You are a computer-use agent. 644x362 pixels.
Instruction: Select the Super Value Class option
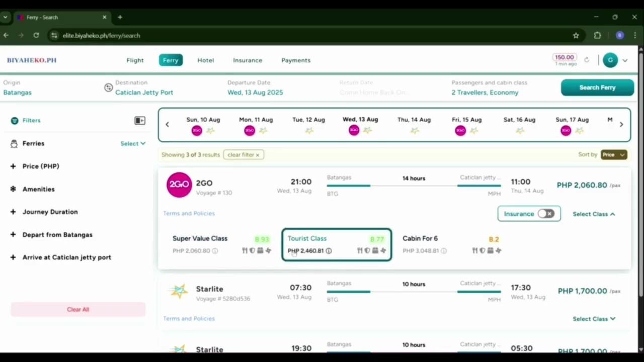coord(222,245)
